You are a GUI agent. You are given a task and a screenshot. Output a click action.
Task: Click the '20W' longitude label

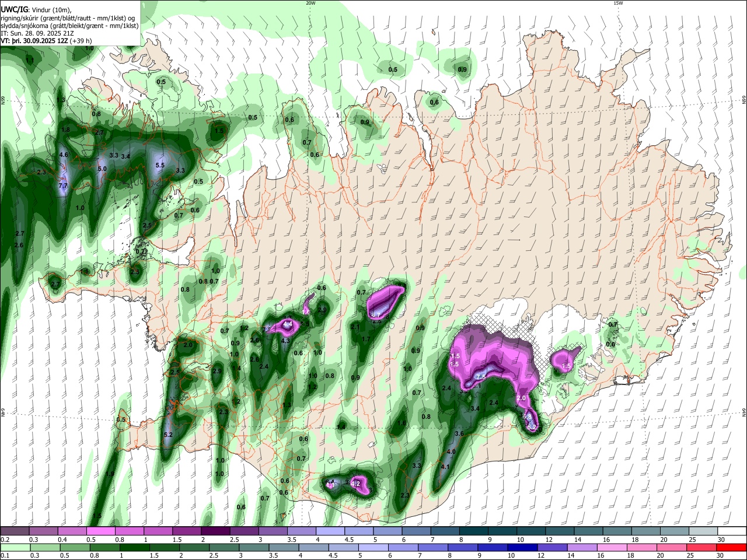click(x=310, y=3)
